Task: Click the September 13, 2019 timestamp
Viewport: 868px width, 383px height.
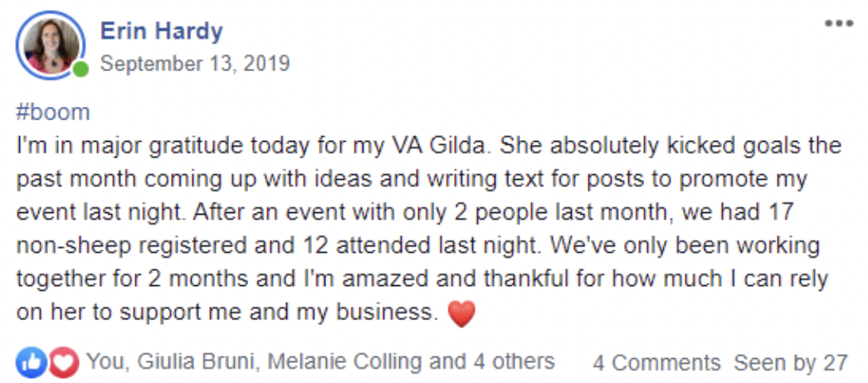Action: (195, 63)
